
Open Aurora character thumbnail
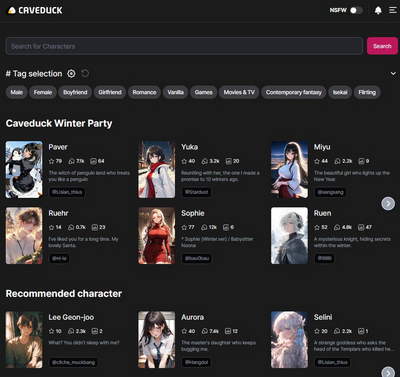click(157, 340)
